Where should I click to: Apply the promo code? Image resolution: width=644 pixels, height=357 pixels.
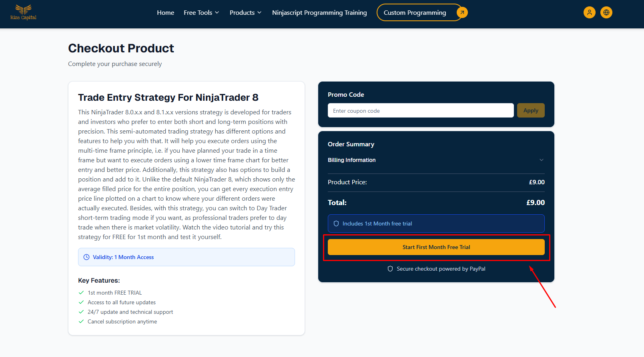(531, 110)
